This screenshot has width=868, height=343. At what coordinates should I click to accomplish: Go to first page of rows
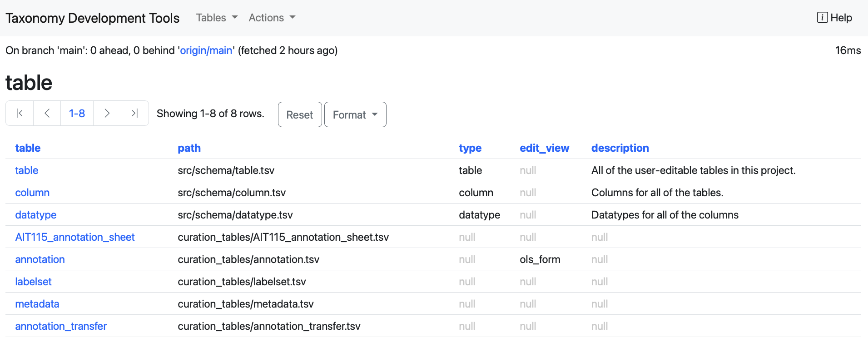[20, 113]
